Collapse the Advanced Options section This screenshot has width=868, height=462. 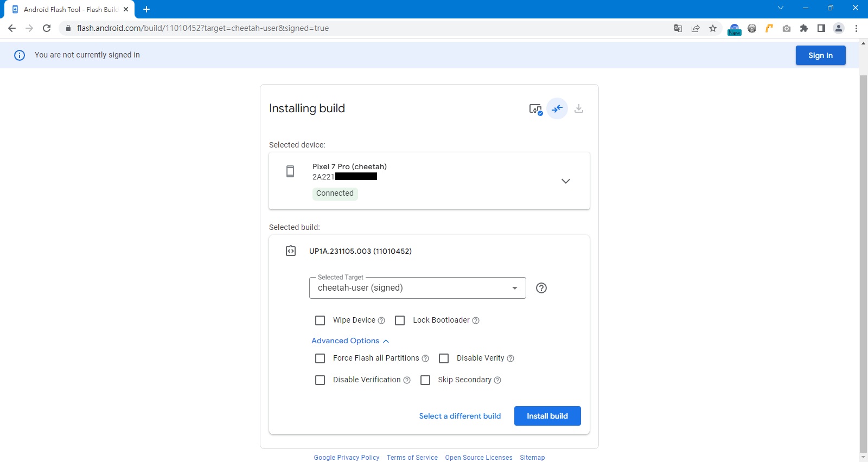pos(350,341)
